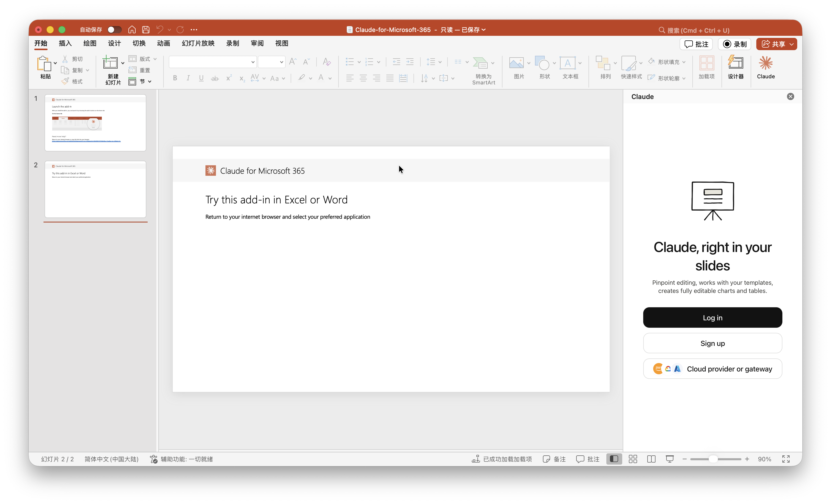The height and width of the screenshot is (504, 831).
Task: Apply superscript formatting
Action: (x=229, y=78)
